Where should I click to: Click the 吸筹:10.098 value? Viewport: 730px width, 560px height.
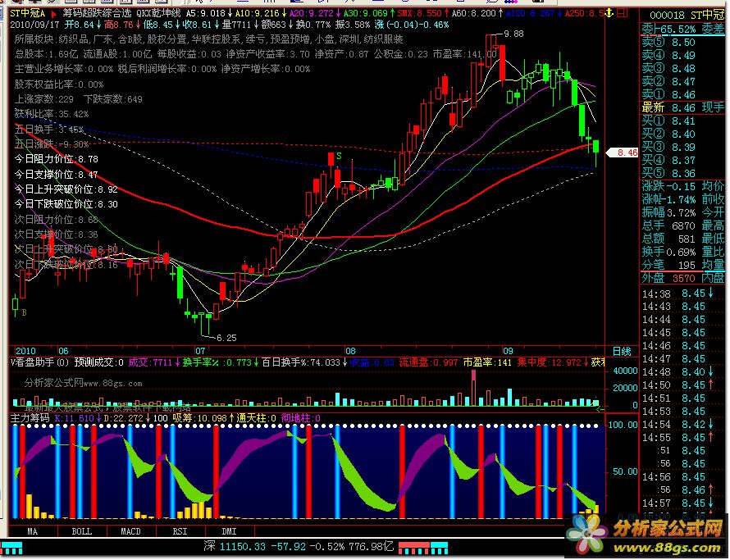tap(202, 418)
